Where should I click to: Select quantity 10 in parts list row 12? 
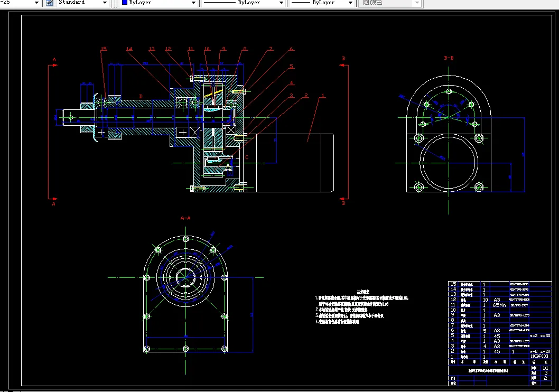click(485, 300)
